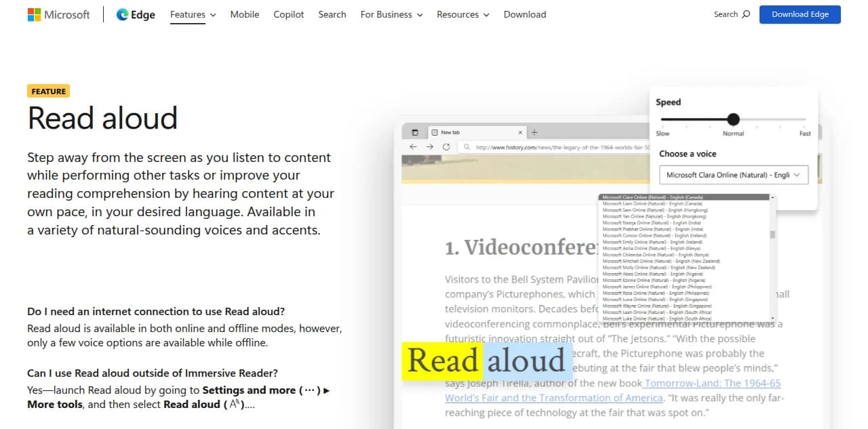
Task: Click the highlighted yellow 'Read' word
Action: coord(442,361)
